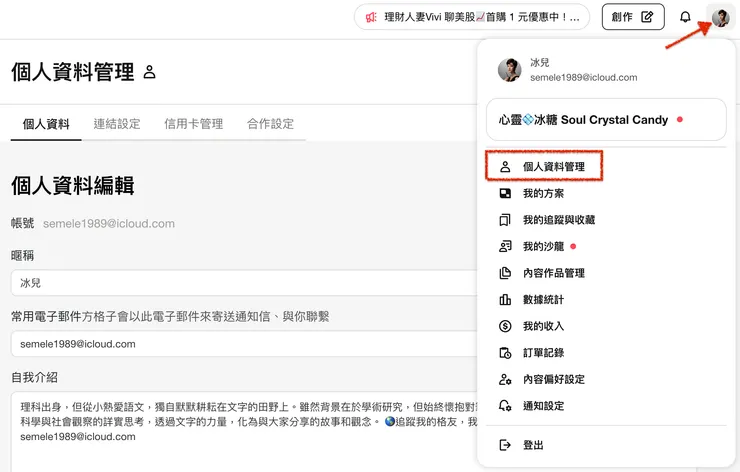740x472 pixels.
Task: Open the megaphone announcement banner
Action: (x=471, y=17)
